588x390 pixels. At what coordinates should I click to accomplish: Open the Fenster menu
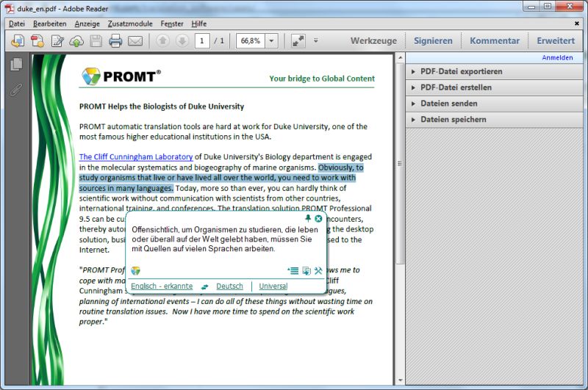tap(172, 24)
